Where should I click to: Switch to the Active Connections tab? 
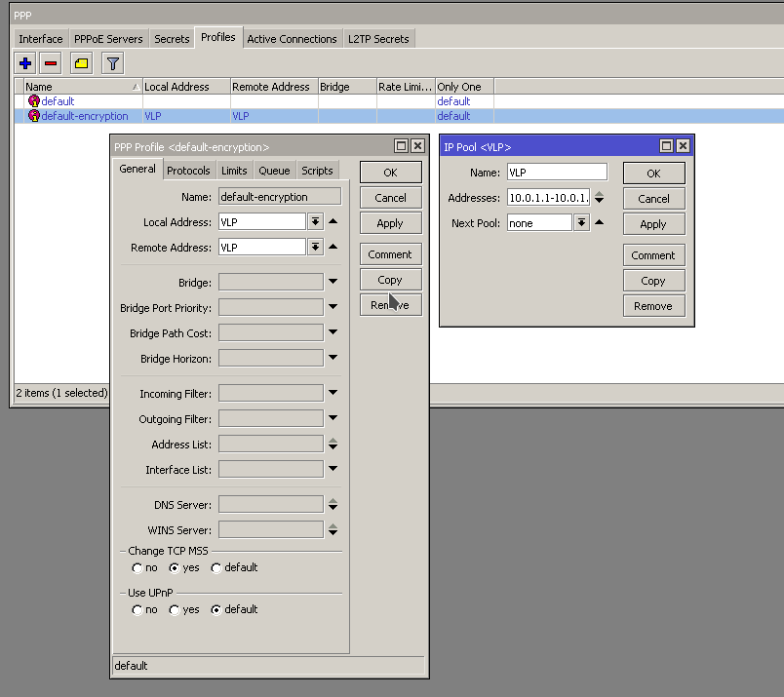click(292, 39)
